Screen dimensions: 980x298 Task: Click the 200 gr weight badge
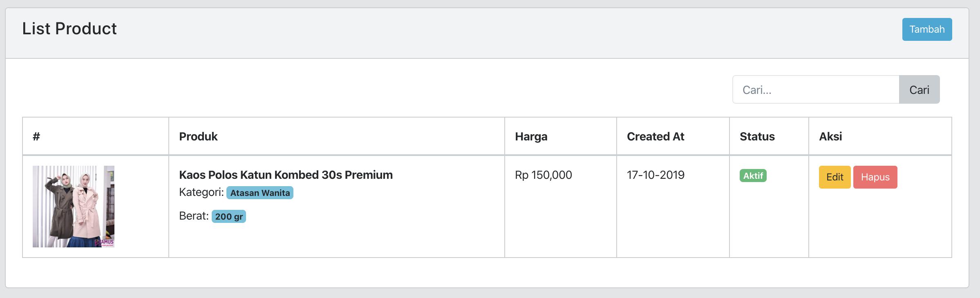[229, 216]
